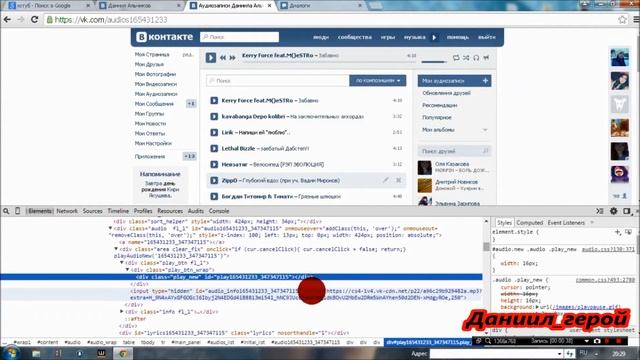
Task: Switch to Computed styles tab
Action: click(529, 223)
